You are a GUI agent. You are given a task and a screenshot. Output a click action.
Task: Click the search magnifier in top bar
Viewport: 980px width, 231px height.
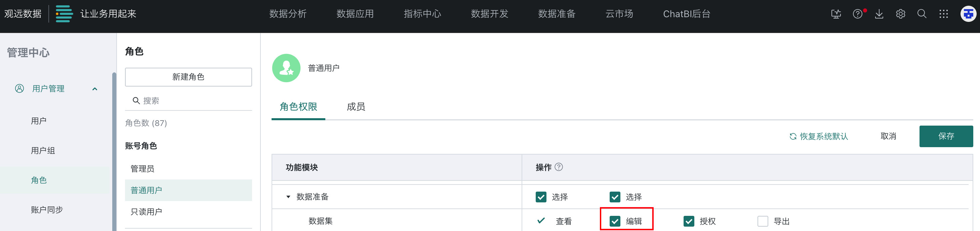(x=922, y=14)
